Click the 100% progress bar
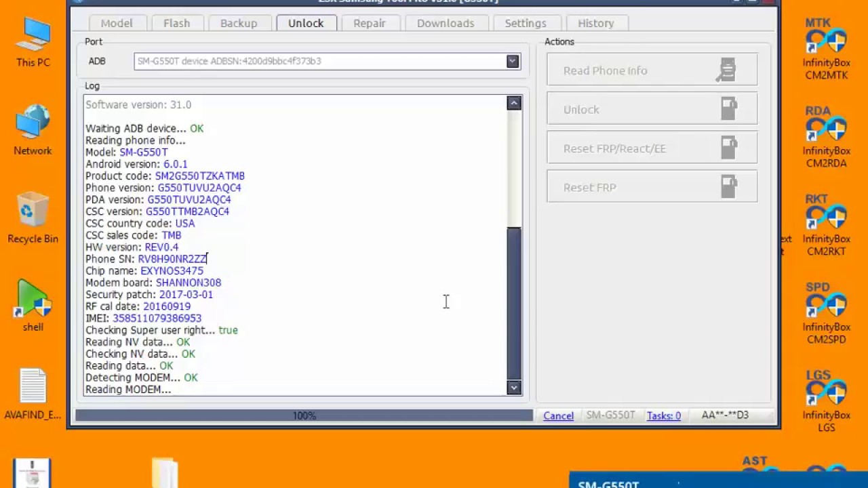Screen dimensions: 868x488 [x=304, y=415]
